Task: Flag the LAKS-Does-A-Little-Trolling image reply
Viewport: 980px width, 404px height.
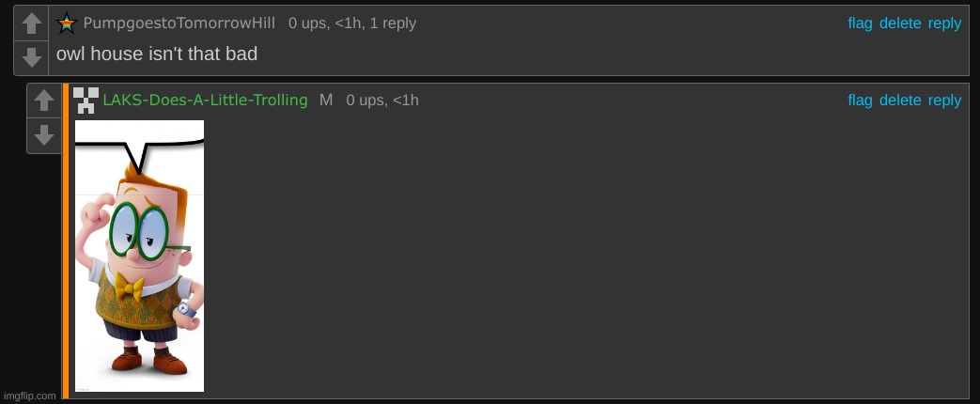Action: pos(860,101)
